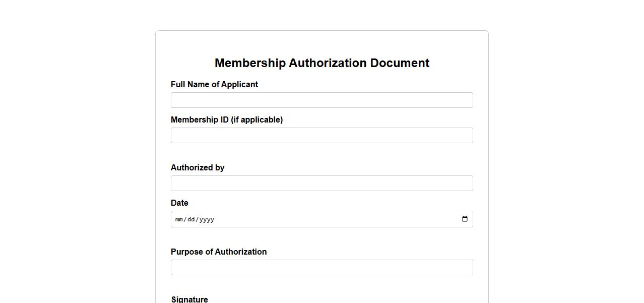Select the day segment of the date
The image size is (644, 303).
point(191,219)
